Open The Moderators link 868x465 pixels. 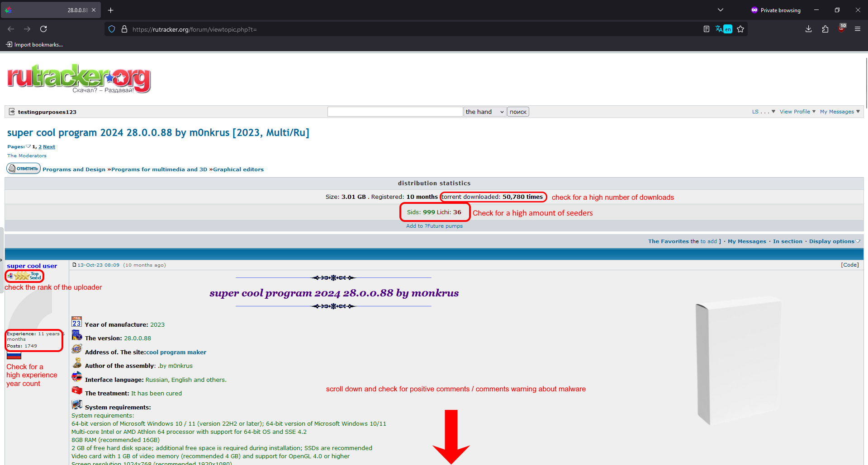point(27,155)
